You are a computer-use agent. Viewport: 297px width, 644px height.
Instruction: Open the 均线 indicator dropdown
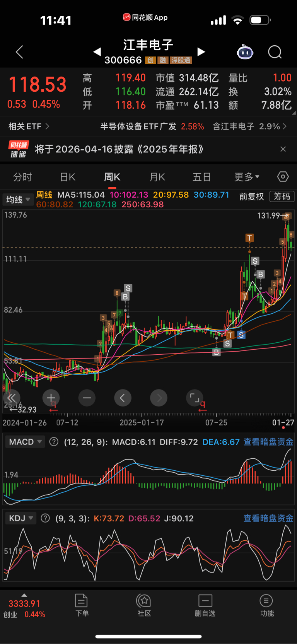pyautogui.click(x=18, y=200)
